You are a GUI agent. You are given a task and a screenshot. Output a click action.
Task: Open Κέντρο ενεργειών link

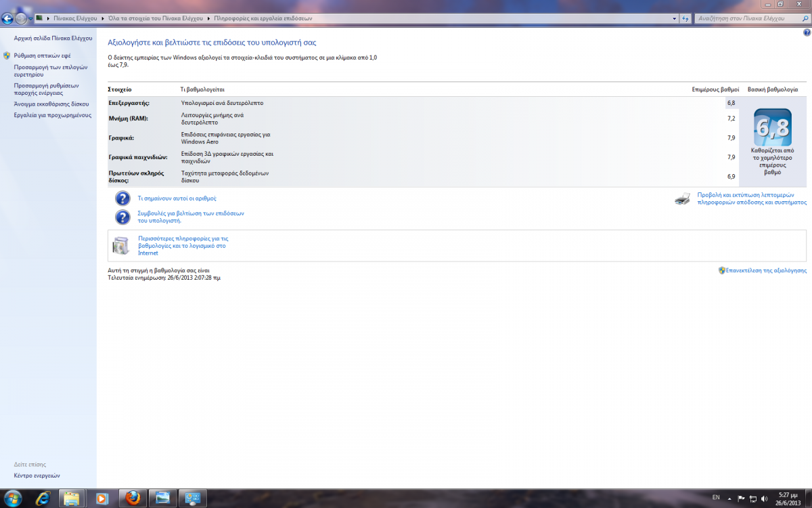pos(37,475)
